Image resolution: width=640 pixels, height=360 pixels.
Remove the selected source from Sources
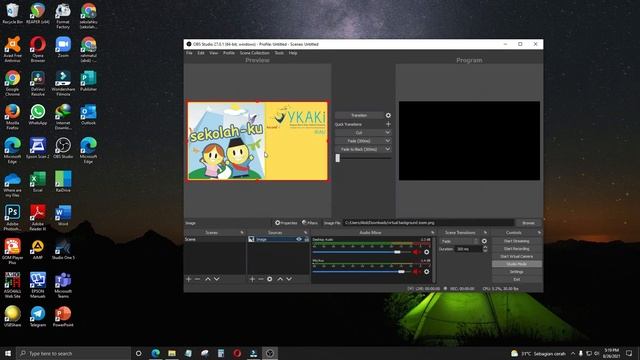261,279
